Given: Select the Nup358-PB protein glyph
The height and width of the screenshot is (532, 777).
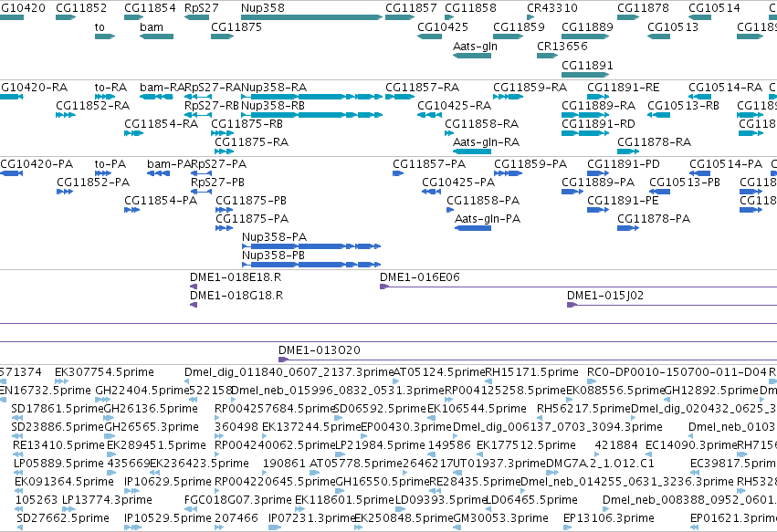Looking at the screenshot, I should click(311, 265).
